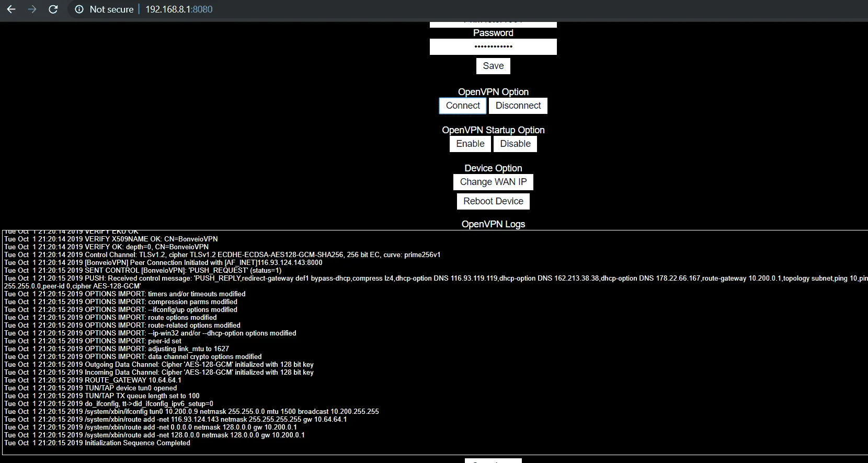Screen dimensions: 868x463
Task: Click the partially visible username field
Action: coord(493,24)
